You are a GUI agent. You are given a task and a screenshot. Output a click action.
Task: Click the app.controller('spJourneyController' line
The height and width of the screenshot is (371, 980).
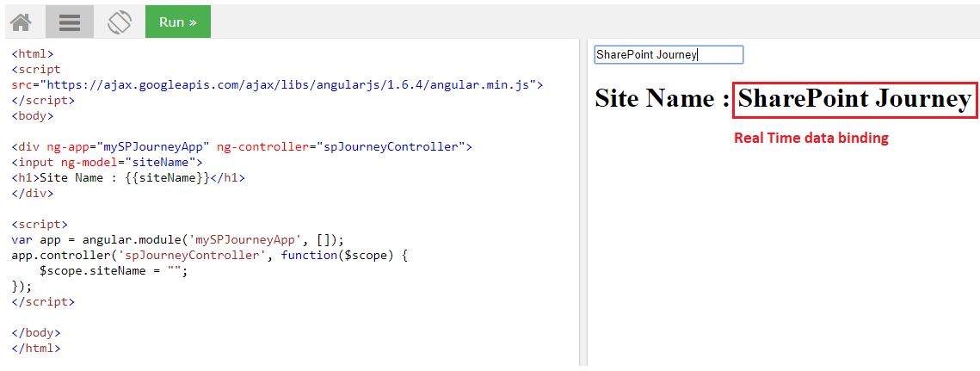[x=209, y=256]
